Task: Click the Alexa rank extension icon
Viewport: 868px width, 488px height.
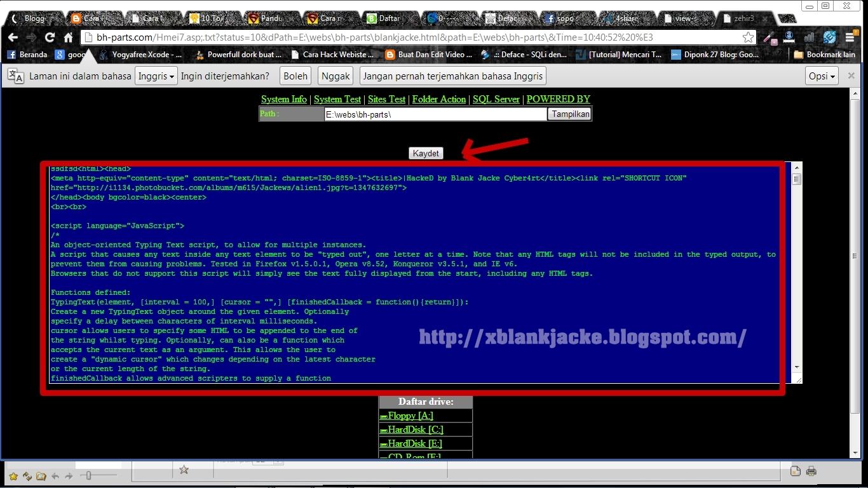Action: point(789,37)
